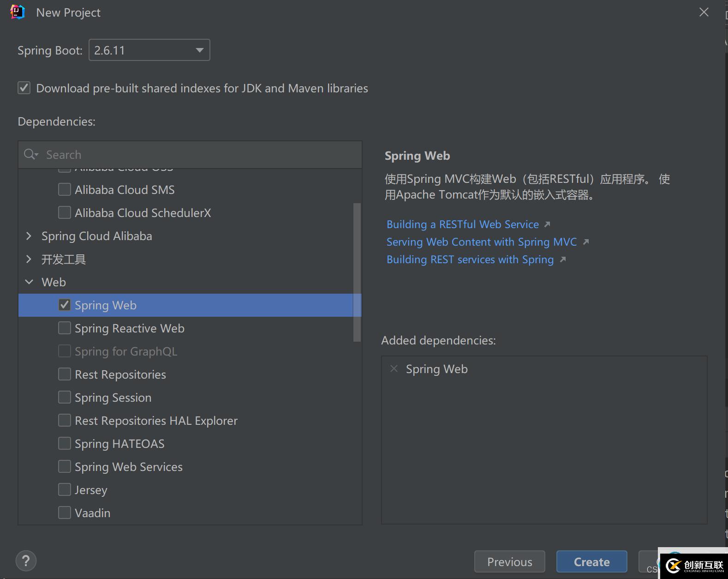Image resolution: width=728 pixels, height=579 pixels.
Task: Click the dependencies list scrollbar
Action: [x=357, y=272]
